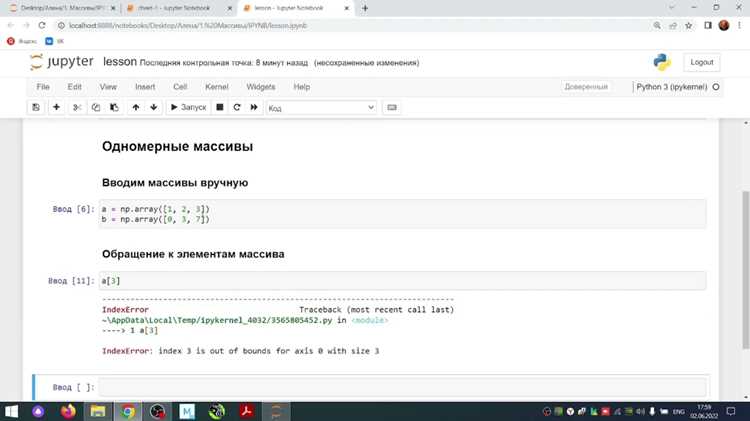Click the browser address bar URL
The height and width of the screenshot is (421, 750).
(188, 26)
